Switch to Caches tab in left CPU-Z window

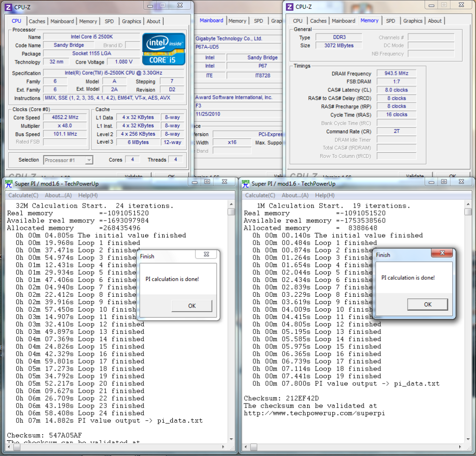pyautogui.click(x=37, y=21)
